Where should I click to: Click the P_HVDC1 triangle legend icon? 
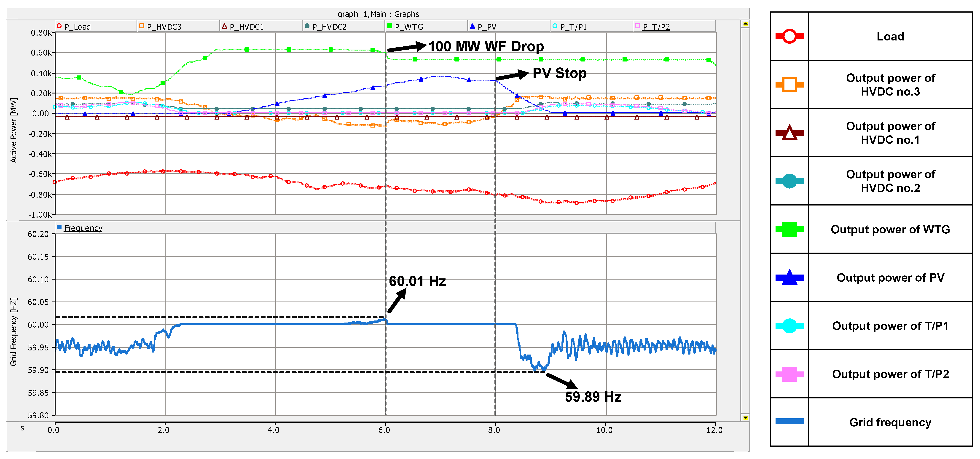tap(224, 26)
